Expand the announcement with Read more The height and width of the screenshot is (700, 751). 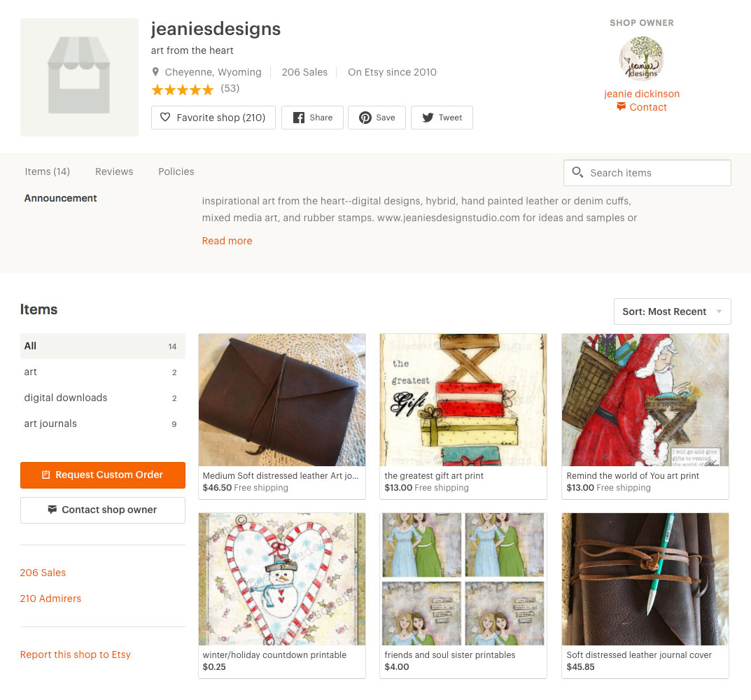coord(227,241)
